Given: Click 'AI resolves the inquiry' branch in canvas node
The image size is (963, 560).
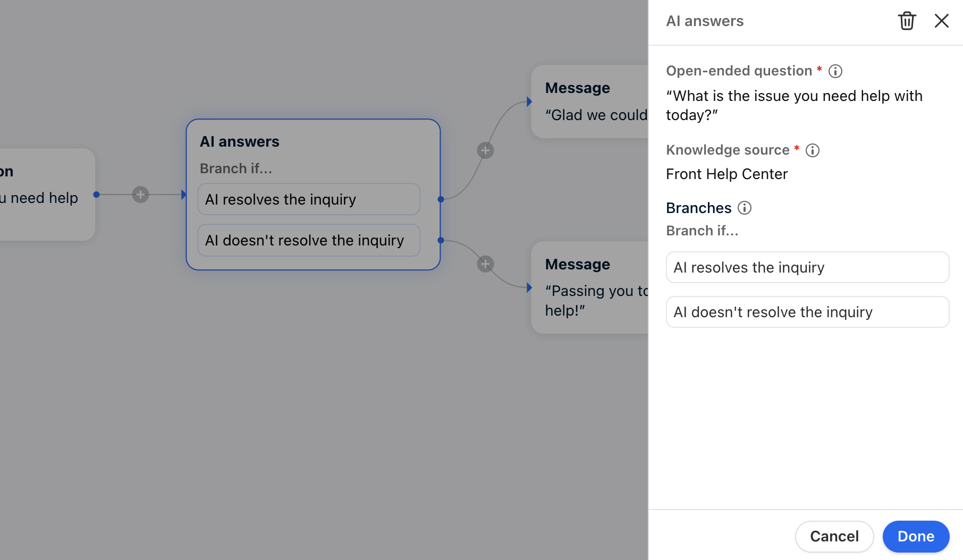Looking at the screenshot, I should point(309,199).
